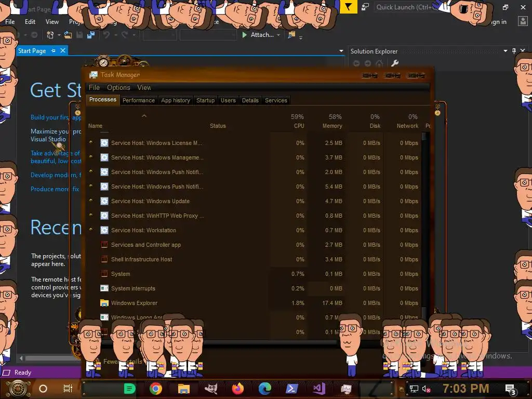Sort processes by Network column
The height and width of the screenshot is (399, 532).
[403, 121]
